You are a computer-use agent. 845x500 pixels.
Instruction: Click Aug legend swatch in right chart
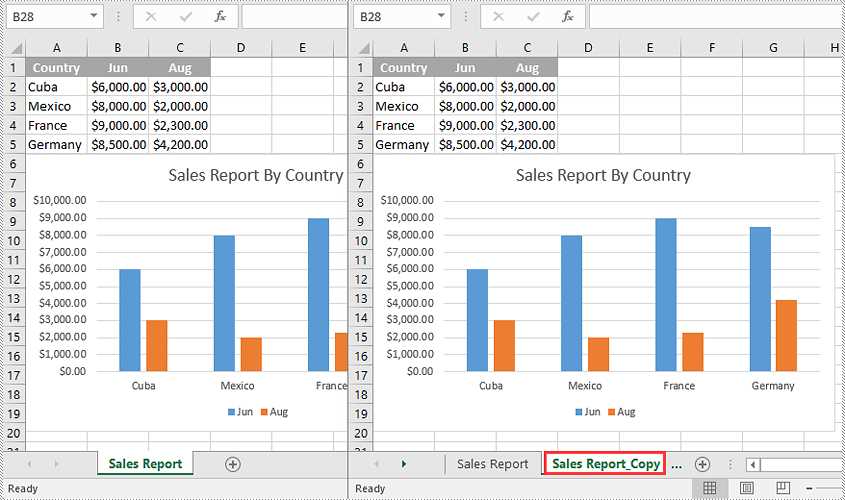click(612, 412)
